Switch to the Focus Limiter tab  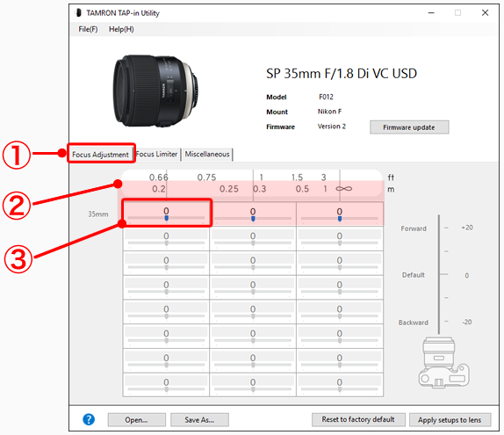click(x=157, y=154)
